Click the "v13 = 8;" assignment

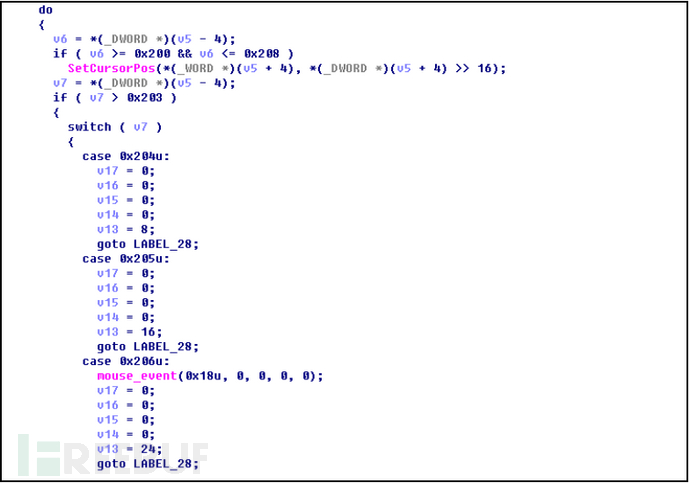pos(126,230)
